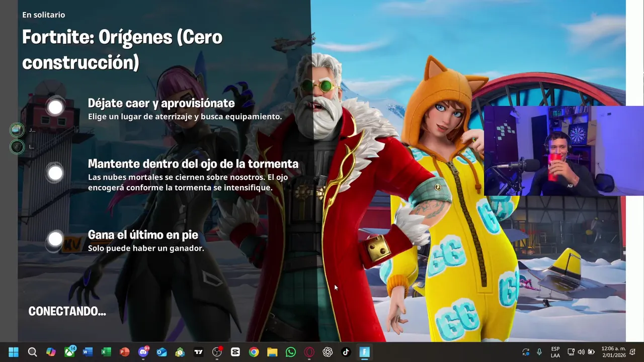Click the 'CONECTANDO...' status text
The height and width of the screenshot is (362, 644).
67,311
